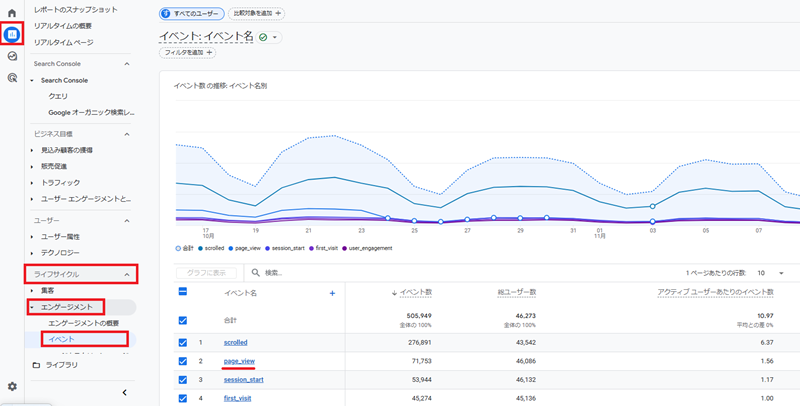Click the first_visit legend entry
Viewport: 800px width, 406px height.
[323, 248]
